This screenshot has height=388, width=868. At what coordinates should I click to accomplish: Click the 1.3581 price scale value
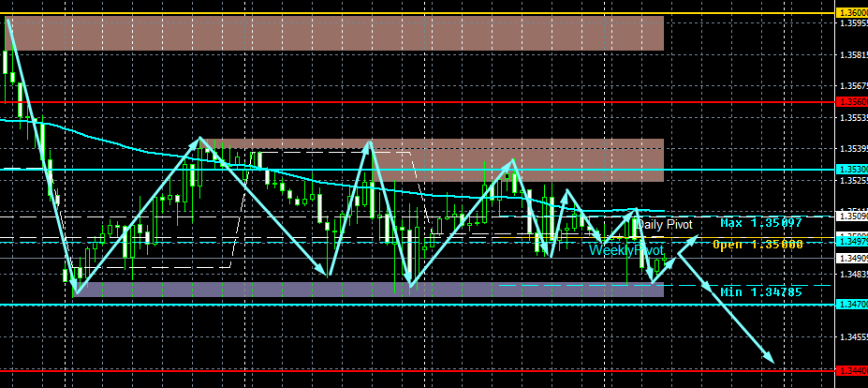(853, 55)
